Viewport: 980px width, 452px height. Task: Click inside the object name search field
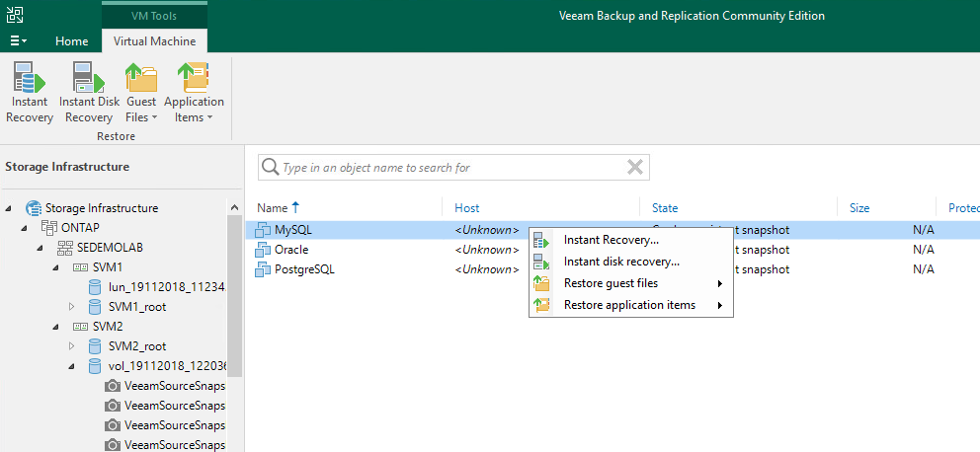click(x=453, y=168)
